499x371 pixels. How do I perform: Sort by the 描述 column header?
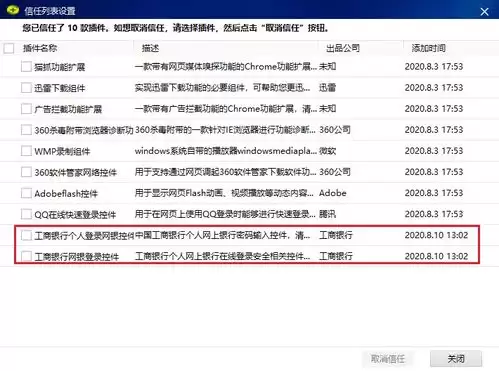150,48
